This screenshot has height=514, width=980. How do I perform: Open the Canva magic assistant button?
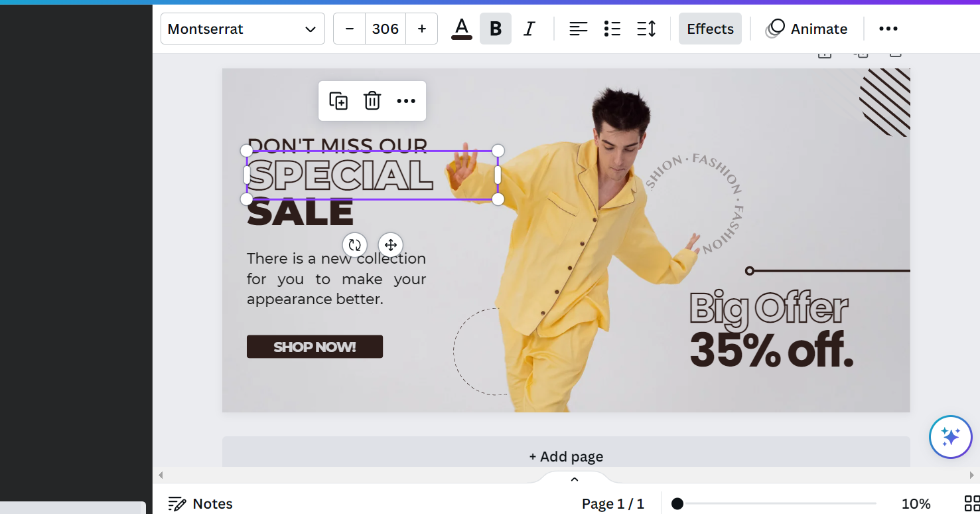pos(950,437)
